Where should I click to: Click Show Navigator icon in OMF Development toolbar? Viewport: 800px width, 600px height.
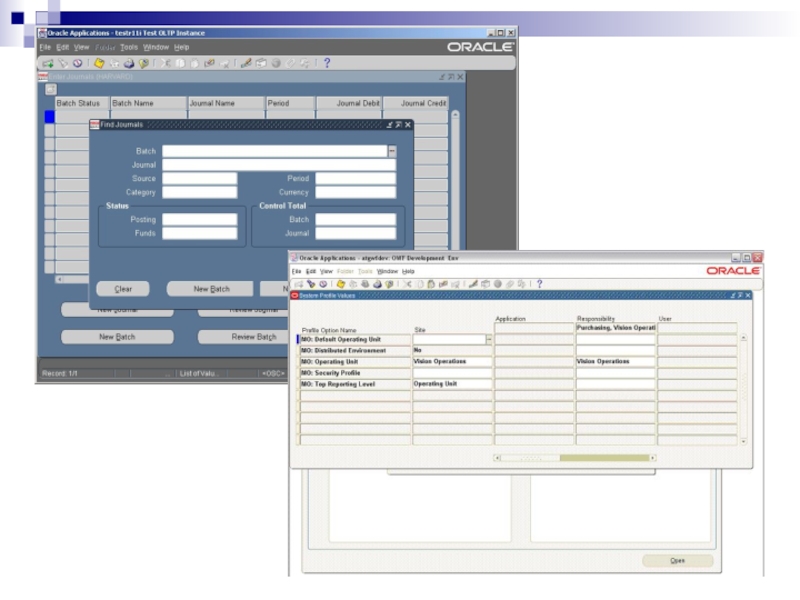[322, 284]
